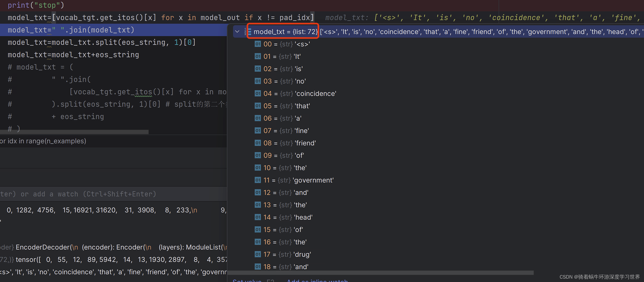Screen dimensions: 644x282
Task: Click the string icon for item 07
Action: tap(258, 130)
